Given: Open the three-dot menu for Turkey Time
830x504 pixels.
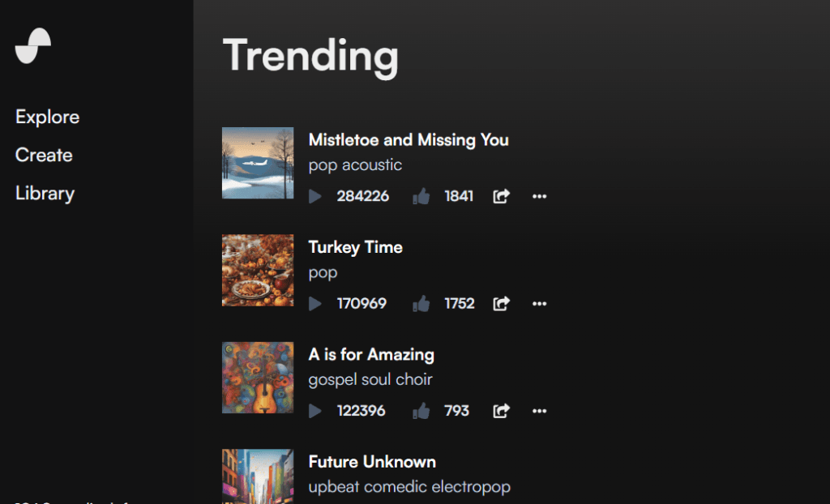Looking at the screenshot, I should pyautogui.click(x=539, y=303).
